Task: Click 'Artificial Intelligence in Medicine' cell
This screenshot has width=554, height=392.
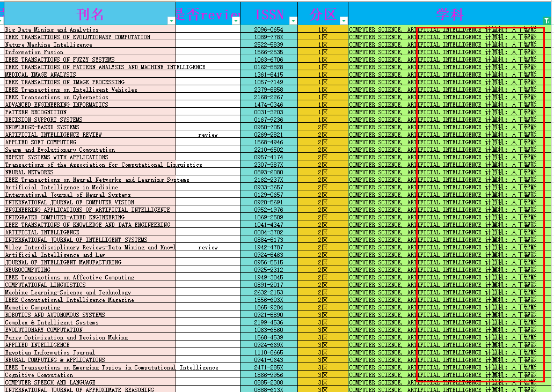Action: pos(90,187)
